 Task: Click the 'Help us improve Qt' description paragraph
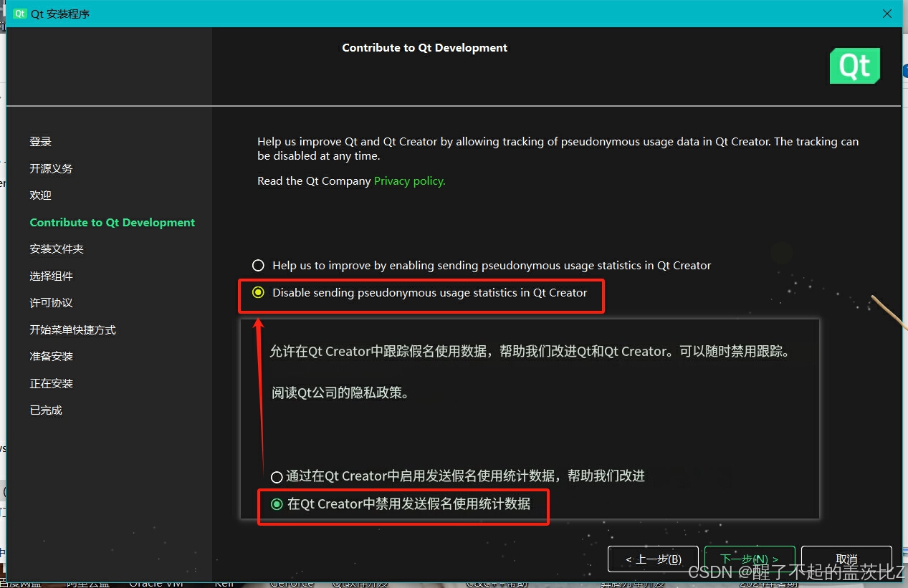558,149
